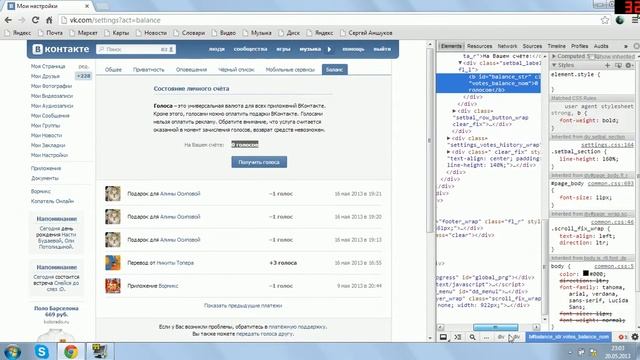This screenshot has height=360, width=640.
Task: Click the font-weight: bold style property
Action: [x=589, y=120]
